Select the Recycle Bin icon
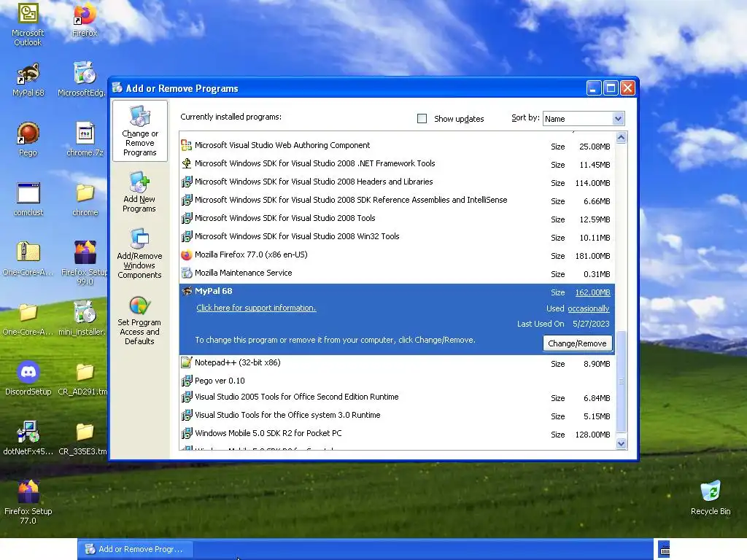 click(x=711, y=497)
